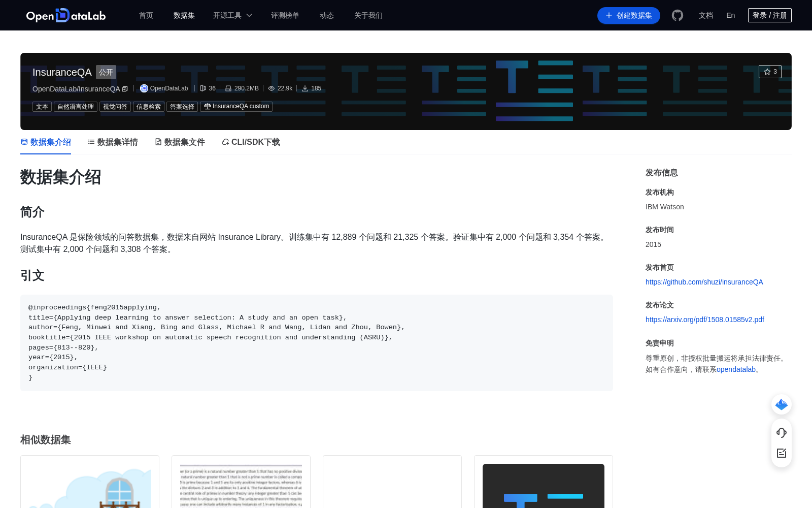Screen dimensions: 812x508
Task: Open the GitHub icon link
Action: tap(678, 15)
